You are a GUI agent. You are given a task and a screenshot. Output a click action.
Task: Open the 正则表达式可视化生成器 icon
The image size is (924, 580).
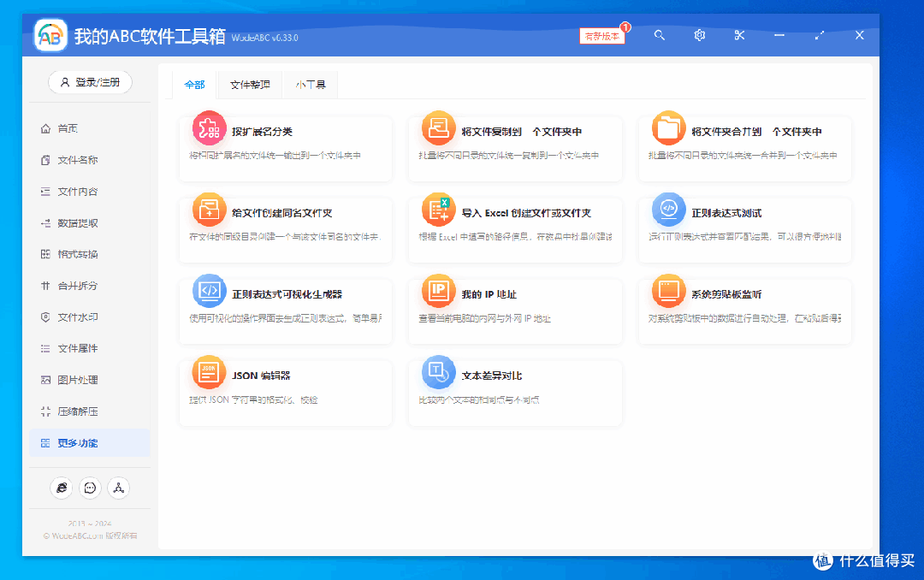tap(210, 291)
